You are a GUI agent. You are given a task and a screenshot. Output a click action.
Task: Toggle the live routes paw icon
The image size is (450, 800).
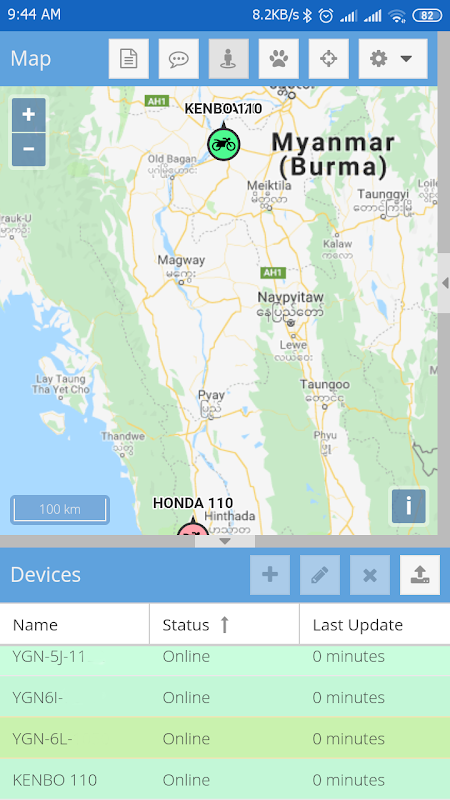pos(279,59)
